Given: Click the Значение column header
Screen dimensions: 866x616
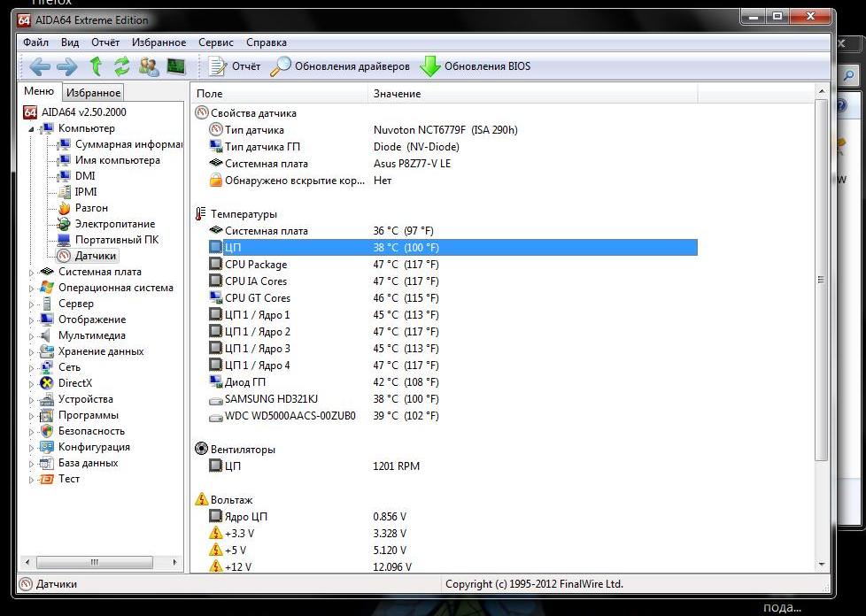Looking at the screenshot, I should point(397,94).
